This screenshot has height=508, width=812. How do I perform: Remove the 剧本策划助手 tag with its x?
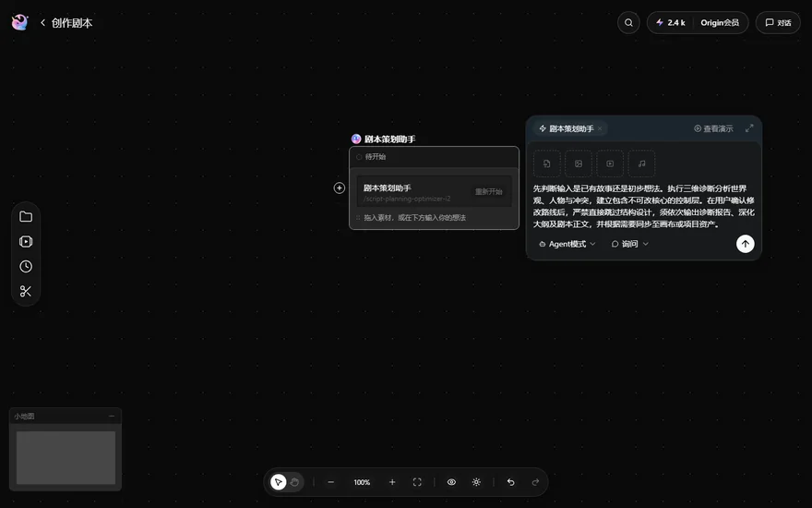click(600, 128)
